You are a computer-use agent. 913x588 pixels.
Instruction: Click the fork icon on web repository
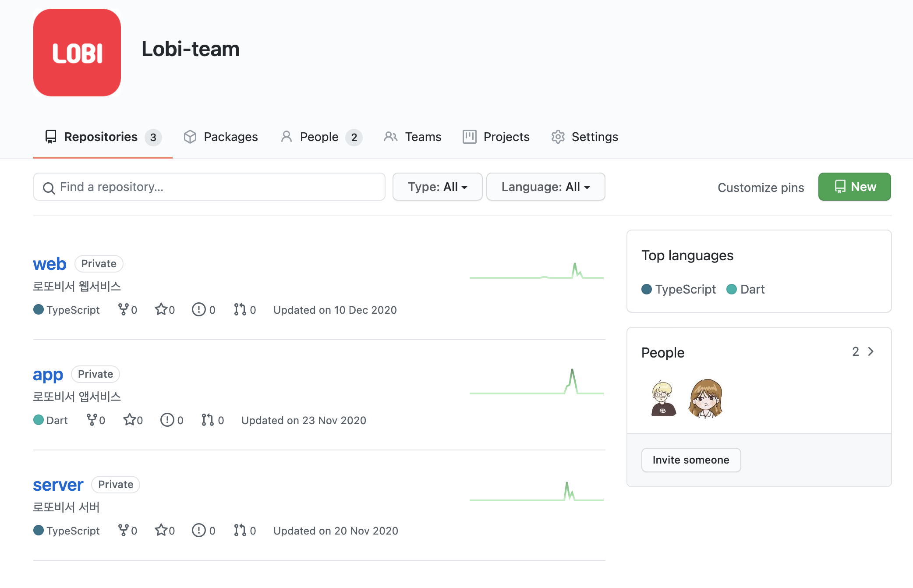point(124,309)
